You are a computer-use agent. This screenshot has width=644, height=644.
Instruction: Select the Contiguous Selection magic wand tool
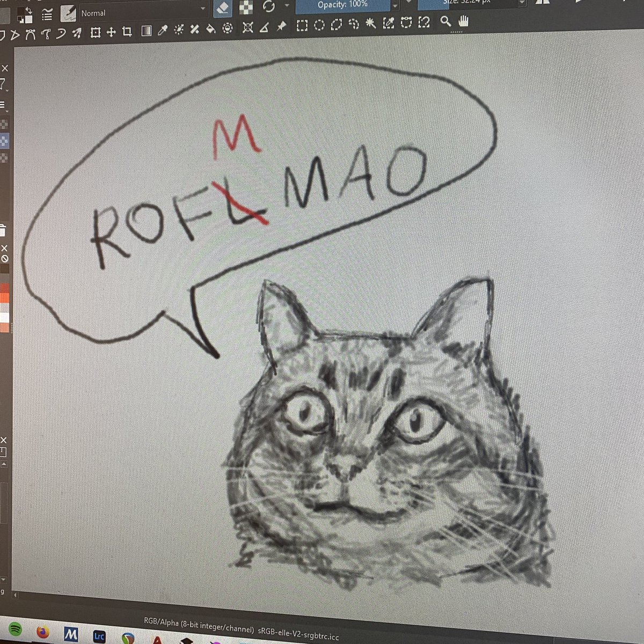tap(370, 24)
